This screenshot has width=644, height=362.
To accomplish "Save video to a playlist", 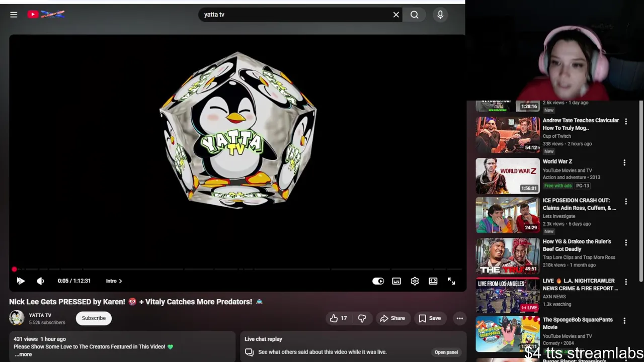I will 429,318.
